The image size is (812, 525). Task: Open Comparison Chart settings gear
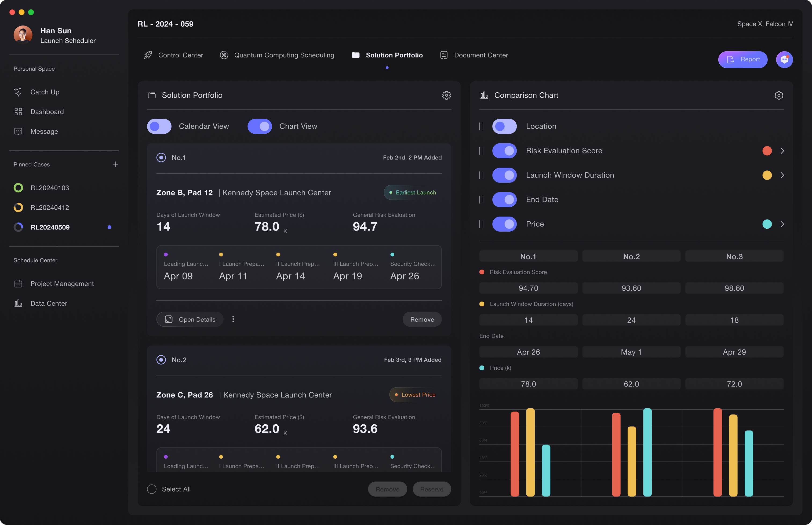click(x=779, y=96)
